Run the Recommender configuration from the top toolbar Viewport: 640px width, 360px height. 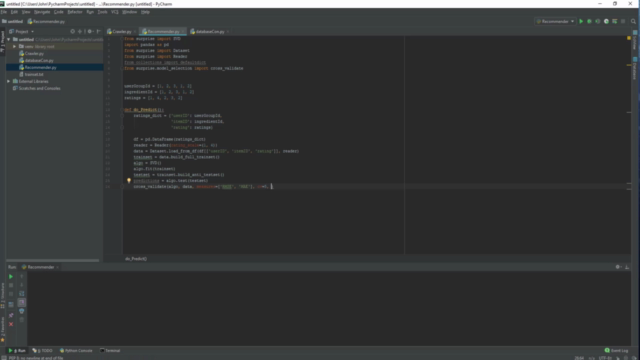click(x=581, y=21)
